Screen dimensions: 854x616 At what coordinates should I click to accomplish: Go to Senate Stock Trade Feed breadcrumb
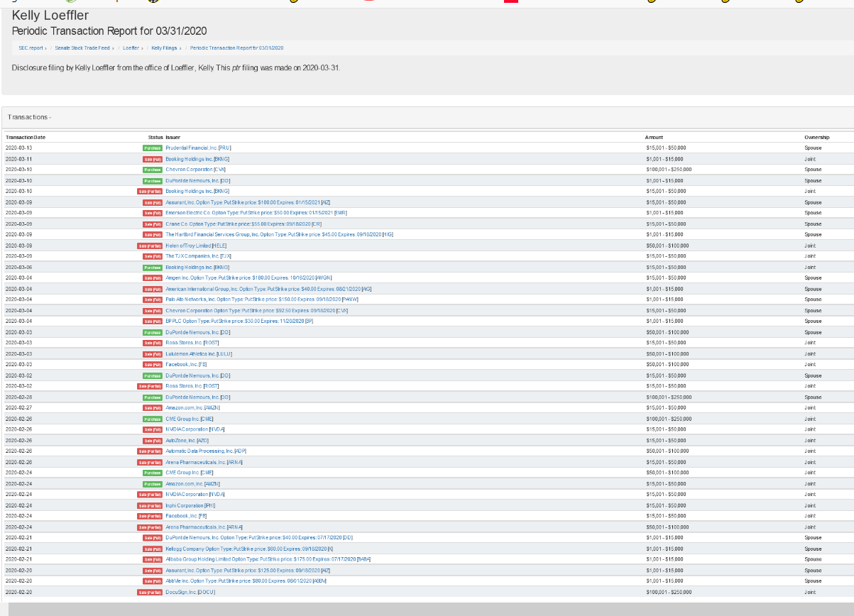tap(82, 48)
